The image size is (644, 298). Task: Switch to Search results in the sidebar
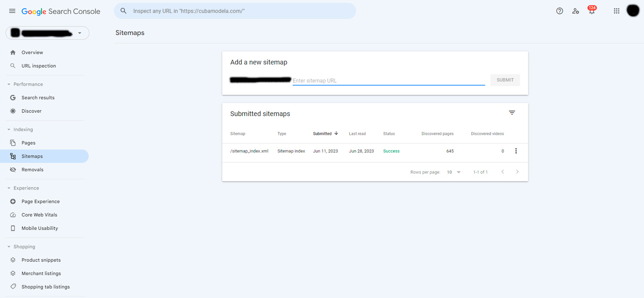(x=38, y=97)
